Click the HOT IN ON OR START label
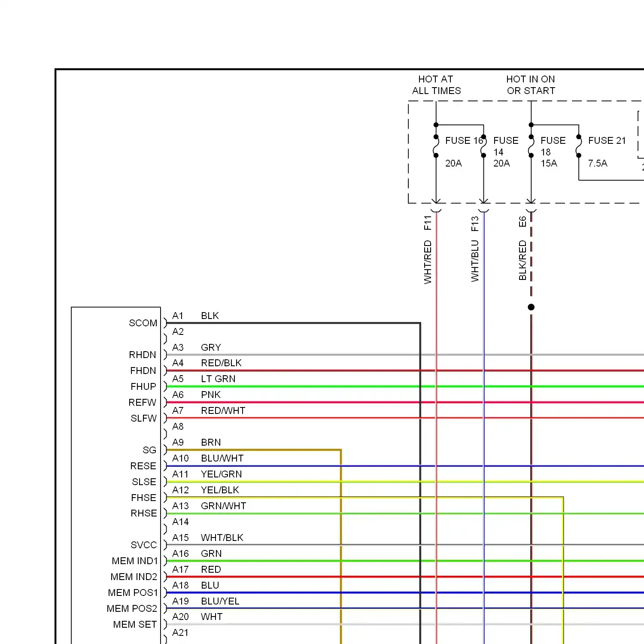Image resolution: width=644 pixels, height=644 pixels. [531, 85]
